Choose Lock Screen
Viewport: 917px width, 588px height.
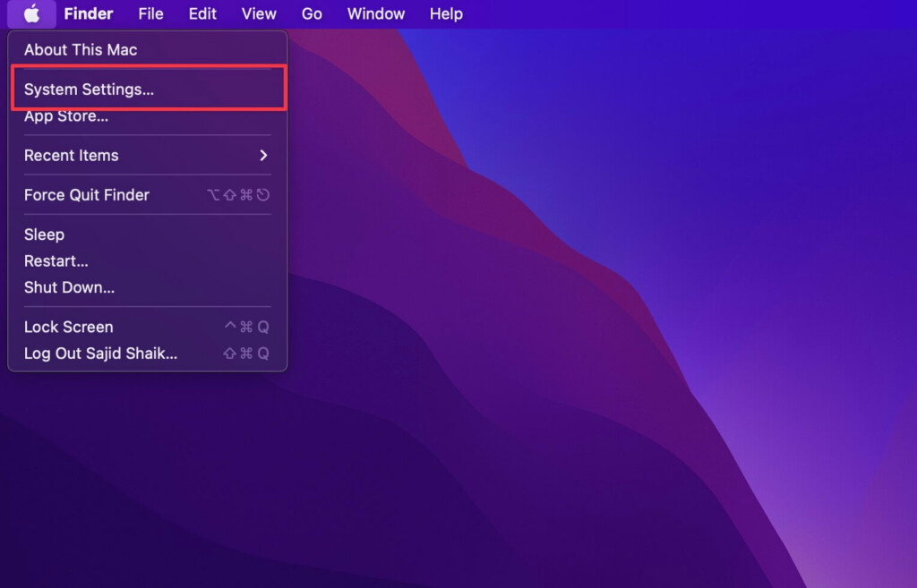[148, 327]
